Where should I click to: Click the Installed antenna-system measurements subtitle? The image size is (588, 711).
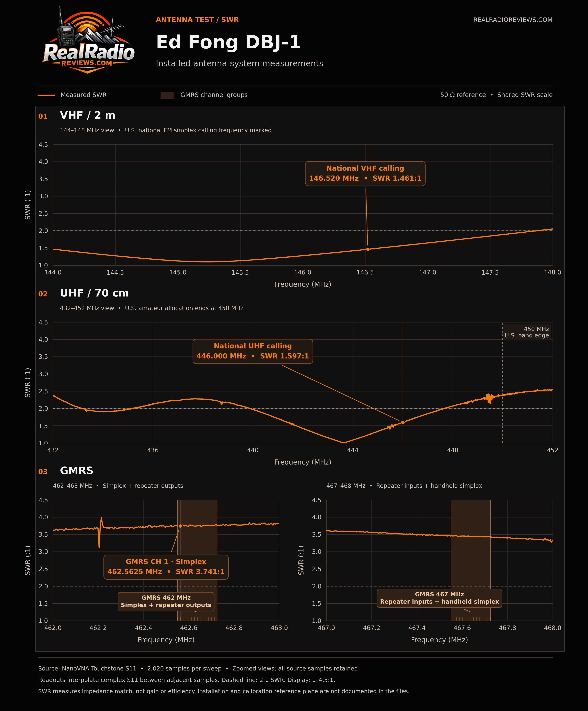tap(240, 63)
